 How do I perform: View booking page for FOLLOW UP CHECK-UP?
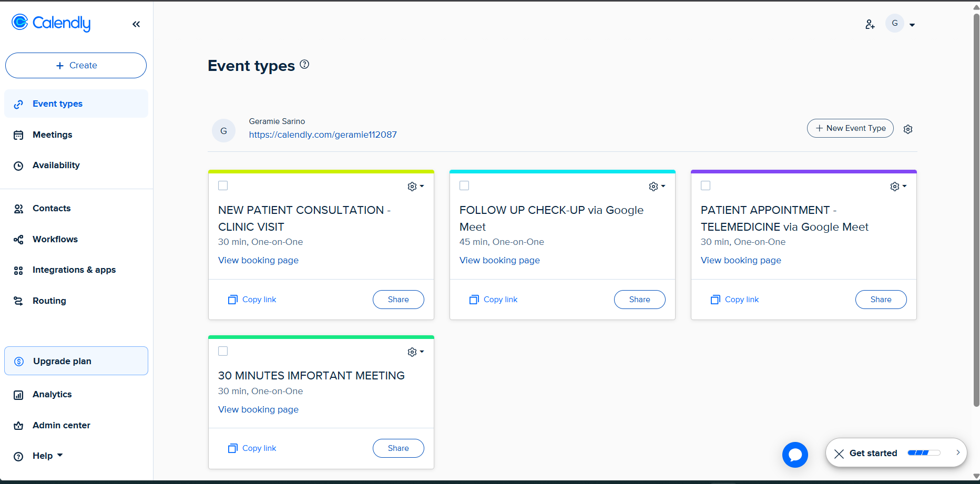(499, 260)
